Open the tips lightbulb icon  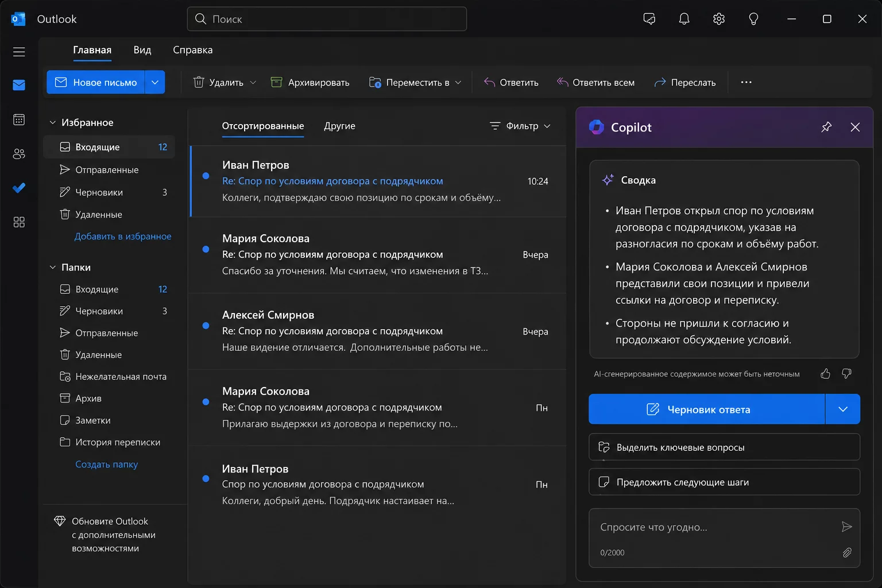tap(753, 19)
